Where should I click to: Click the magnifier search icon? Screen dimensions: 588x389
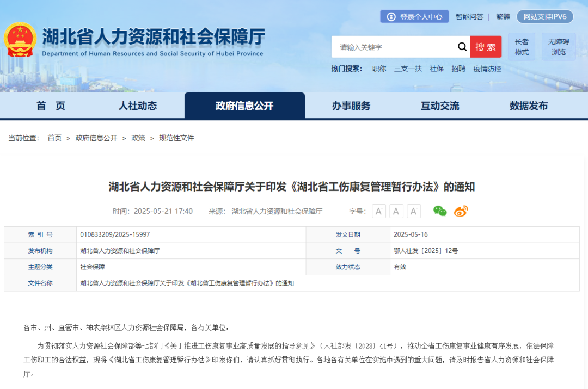tap(462, 47)
